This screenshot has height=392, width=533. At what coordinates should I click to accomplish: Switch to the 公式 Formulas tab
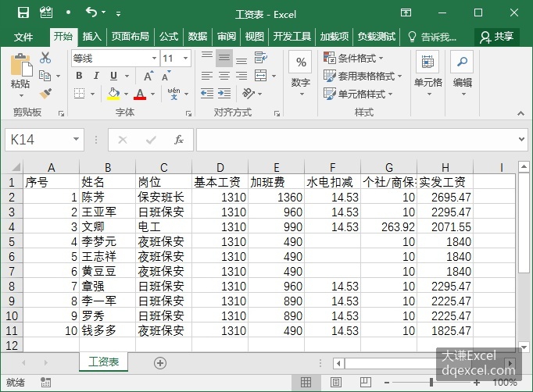click(169, 37)
